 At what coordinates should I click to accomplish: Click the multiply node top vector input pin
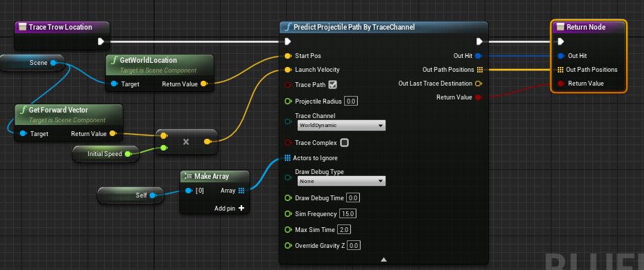(163, 135)
